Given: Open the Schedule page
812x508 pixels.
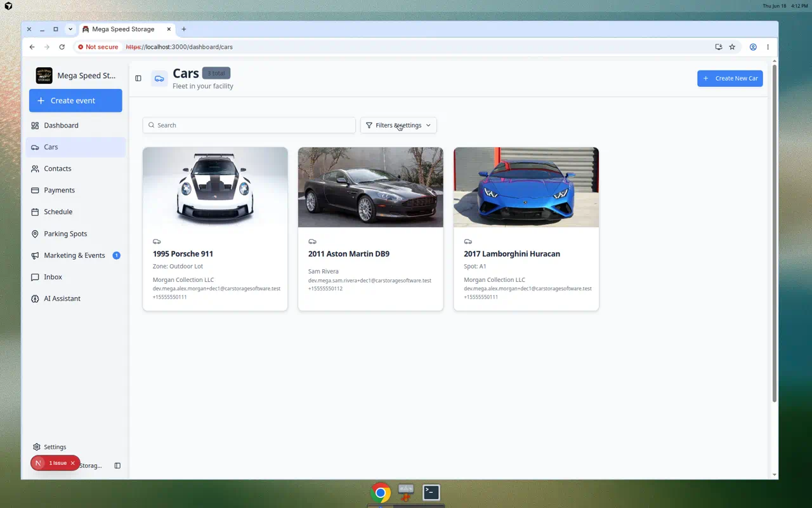Looking at the screenshot, I should click(x=75, y=211).
